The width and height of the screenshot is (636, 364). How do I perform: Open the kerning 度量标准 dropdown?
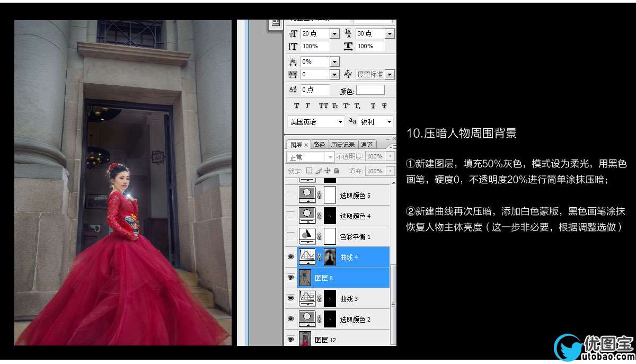pyautogui.click(x=390, y=75)
